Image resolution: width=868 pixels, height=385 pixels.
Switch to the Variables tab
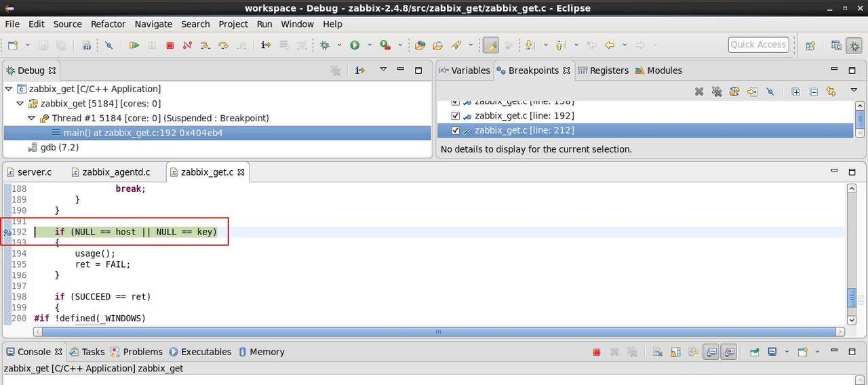pos(465,70)
